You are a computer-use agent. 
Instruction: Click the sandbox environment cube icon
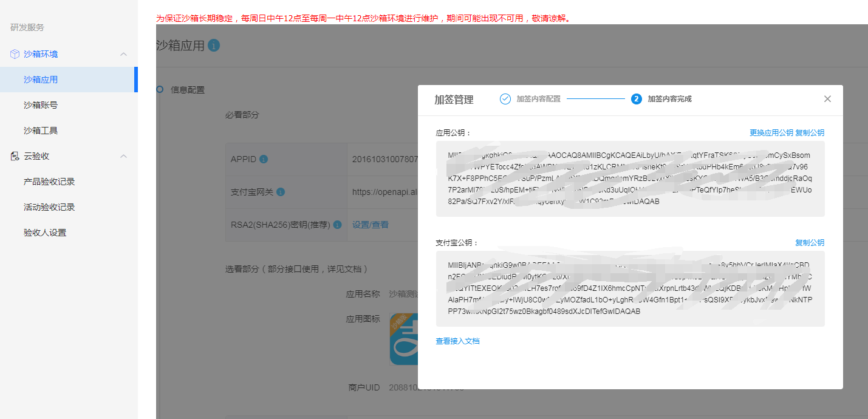click(15, 54)
